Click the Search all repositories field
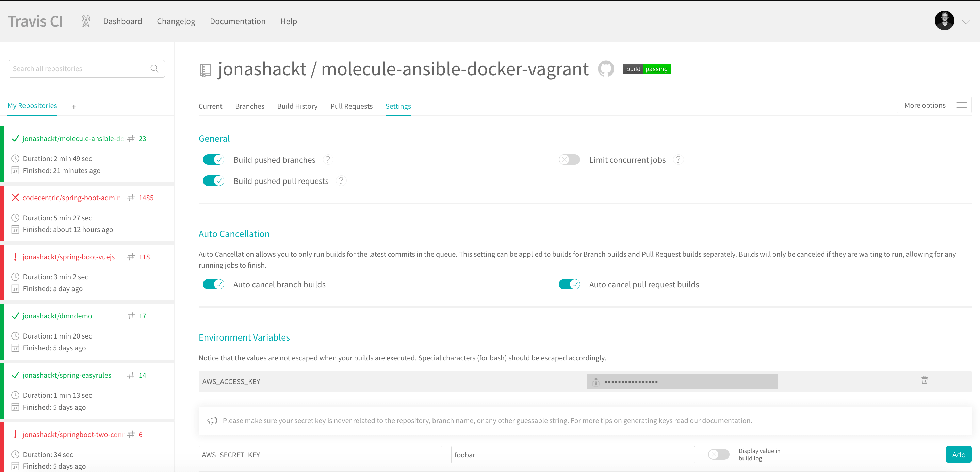This screenshot has width=980, height=472. tap(80, 68)
